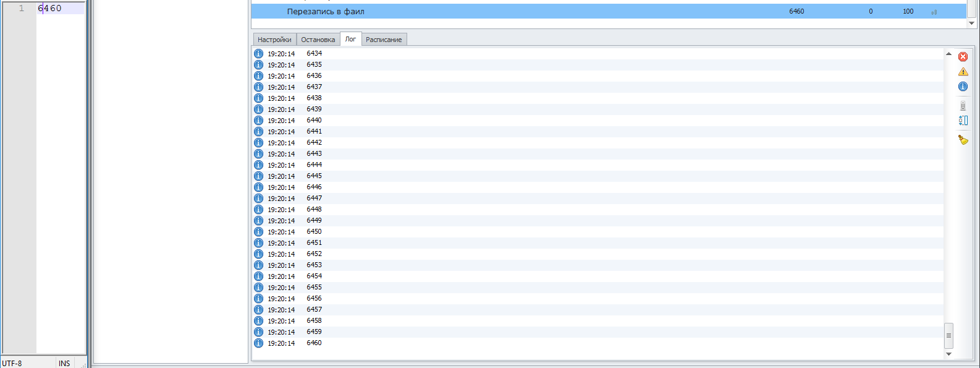Click the action list scrollbar down arrow

(971, 23)
